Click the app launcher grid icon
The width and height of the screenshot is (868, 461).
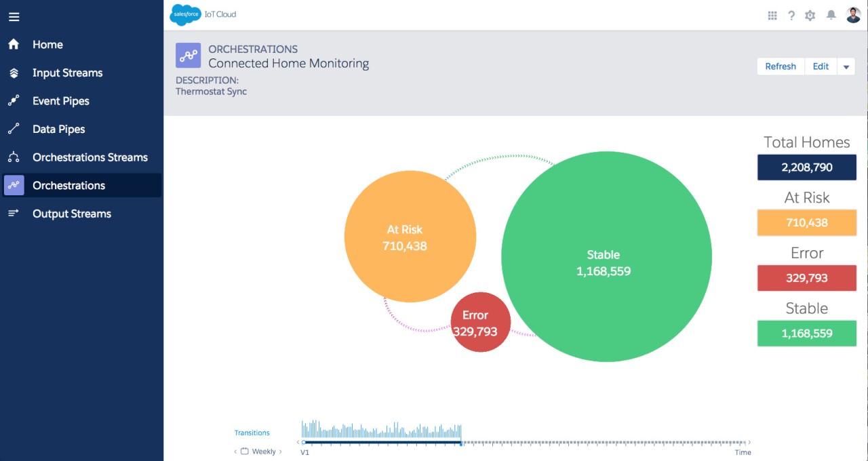click(772, 16)
